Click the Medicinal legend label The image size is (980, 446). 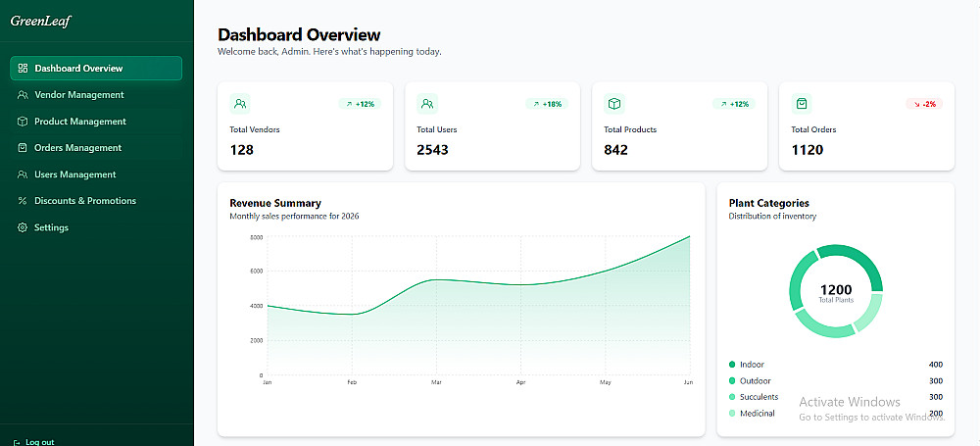(757, 414)
